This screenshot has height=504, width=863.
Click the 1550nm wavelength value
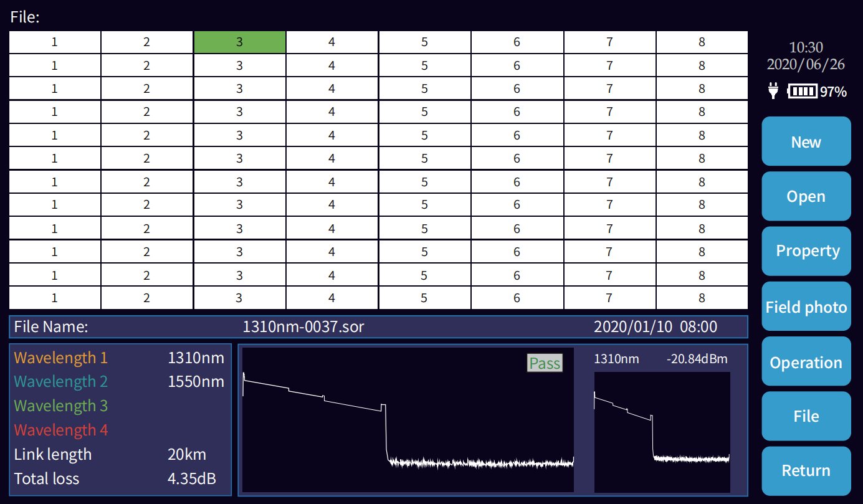click(196, 381)
